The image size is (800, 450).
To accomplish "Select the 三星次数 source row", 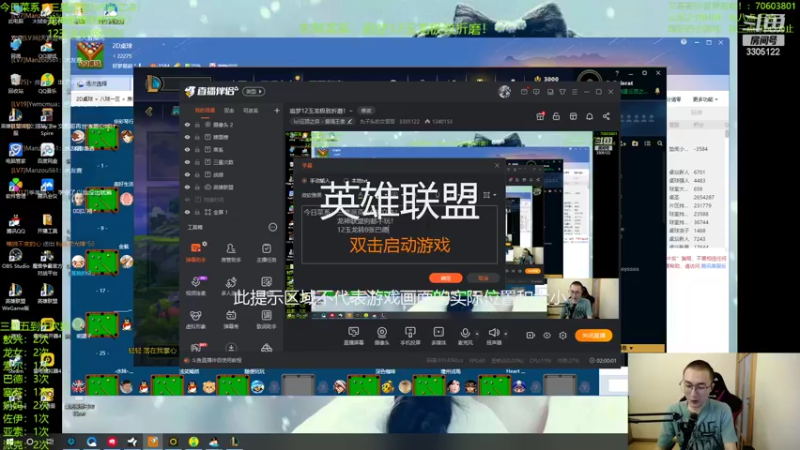I will tap(233, 162).
